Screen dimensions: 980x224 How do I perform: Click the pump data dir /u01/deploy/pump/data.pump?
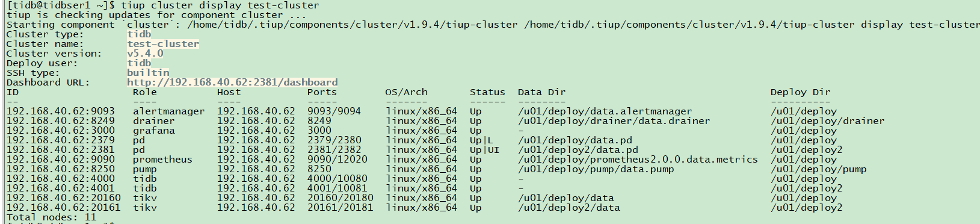[x=596, y=169]
